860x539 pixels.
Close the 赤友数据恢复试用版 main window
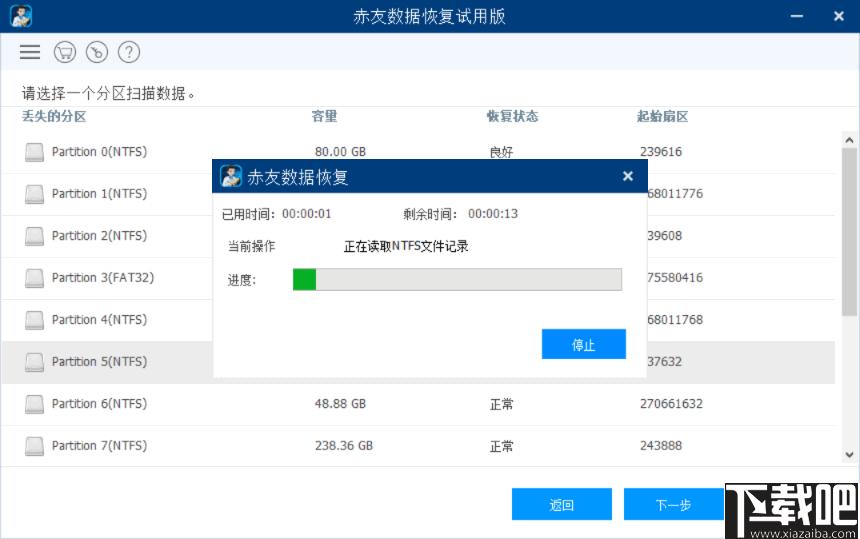click(839, 16)
